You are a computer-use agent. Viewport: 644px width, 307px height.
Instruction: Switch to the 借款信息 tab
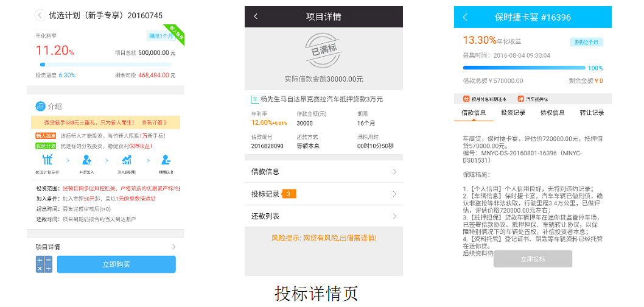tap(474, 113)
